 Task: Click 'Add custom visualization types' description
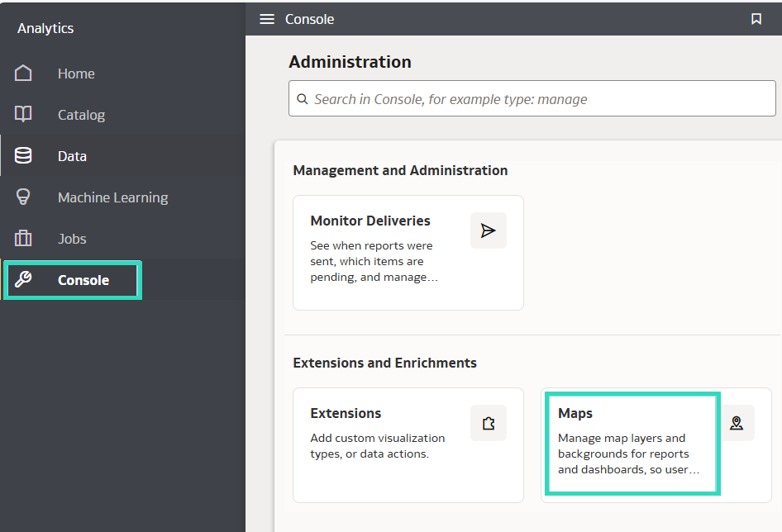pyautogui.click(x=378, y=446)
